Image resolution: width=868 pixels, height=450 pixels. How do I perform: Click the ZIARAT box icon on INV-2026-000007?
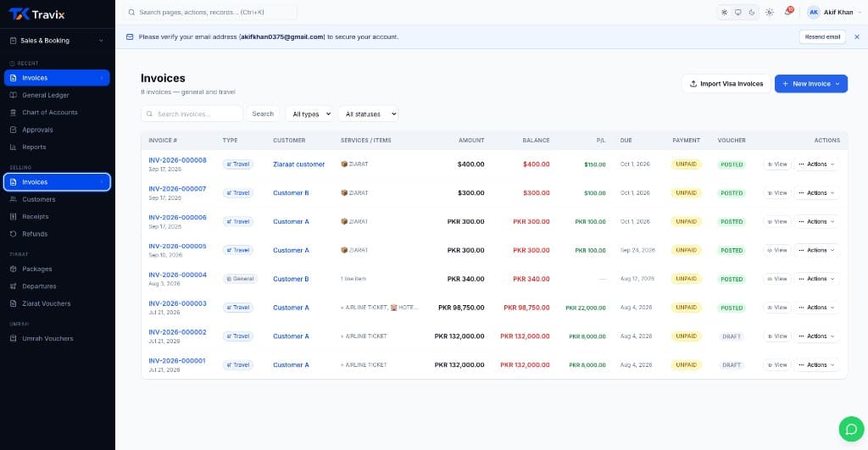344,193
